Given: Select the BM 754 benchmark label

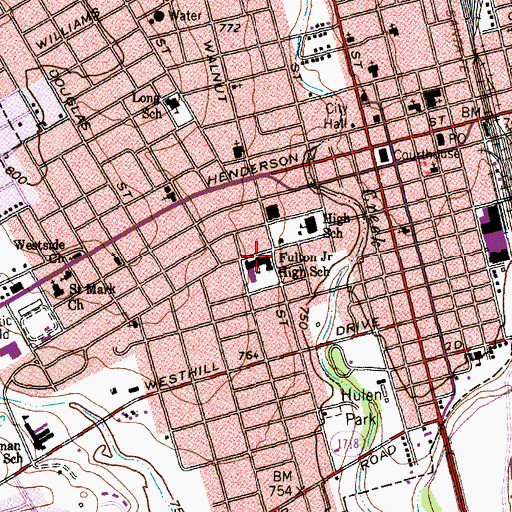Looking at the screenshot, I should point(282,484).
